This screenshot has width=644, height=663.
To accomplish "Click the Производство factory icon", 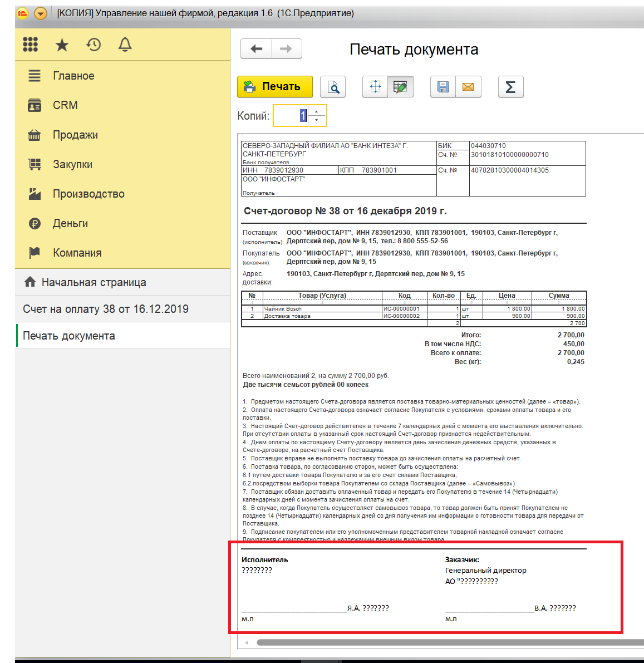I will pyautogui.click(x=35, y=194).
